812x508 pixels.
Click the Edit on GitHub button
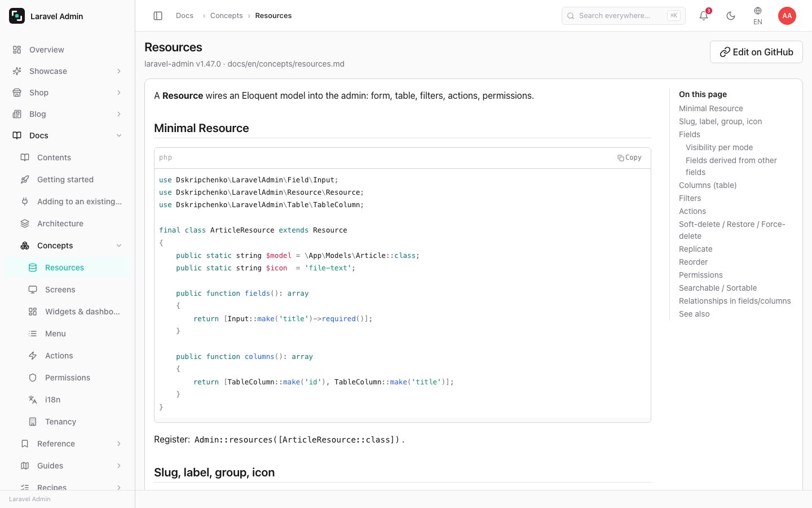pyautogui.click(x=756, y=52)
